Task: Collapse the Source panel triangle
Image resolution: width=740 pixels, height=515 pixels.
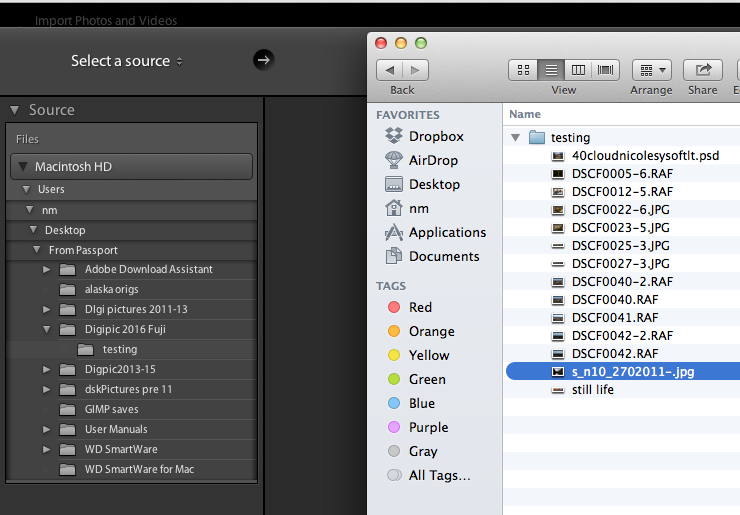Action: click(15, 110)
